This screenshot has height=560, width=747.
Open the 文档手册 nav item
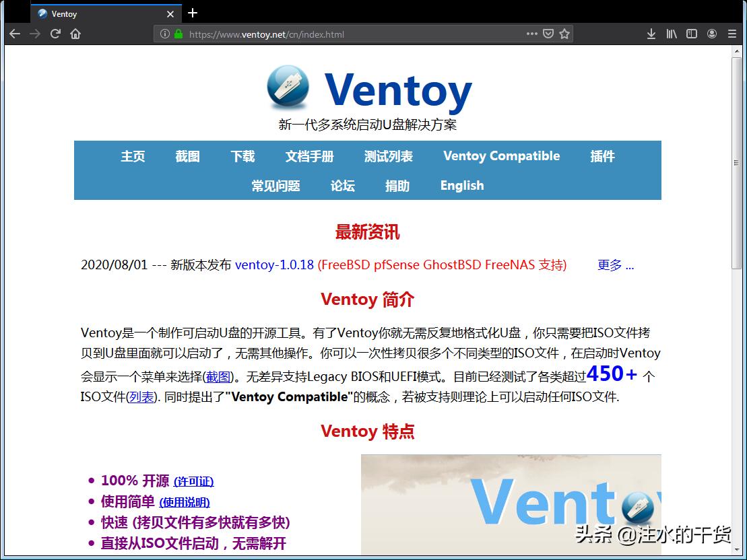point(310,156)
